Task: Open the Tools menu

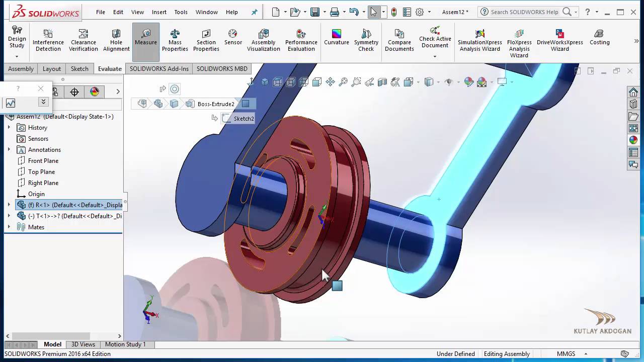Action: pos(181,12)
